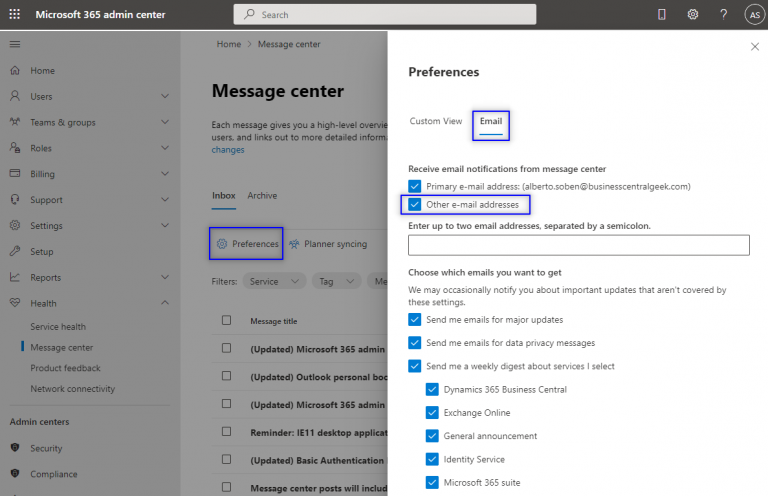Collapse Health section chevron
The width and height of the screenshot is (768, 496).
pos(165,303)
